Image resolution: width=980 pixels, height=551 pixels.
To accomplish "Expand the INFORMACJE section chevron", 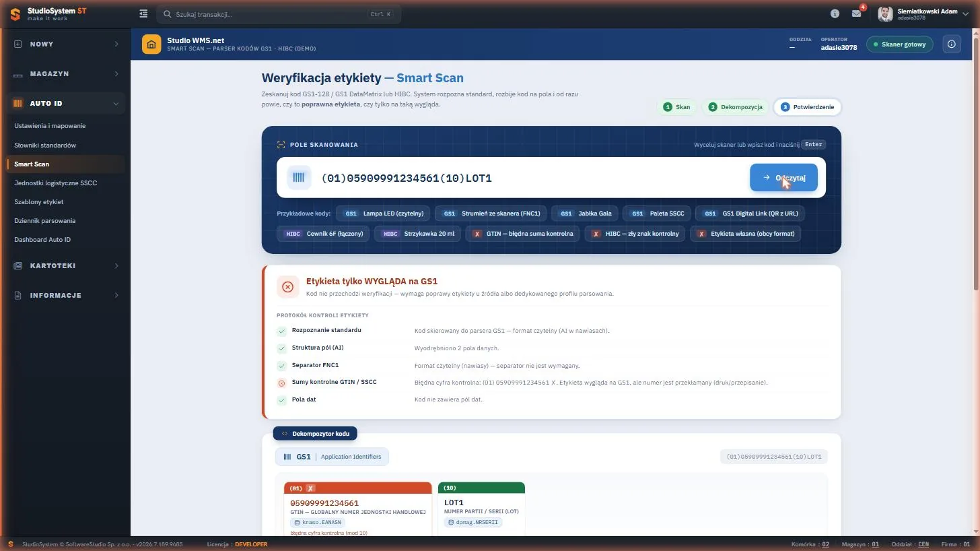I will click(x=116, y=296).
